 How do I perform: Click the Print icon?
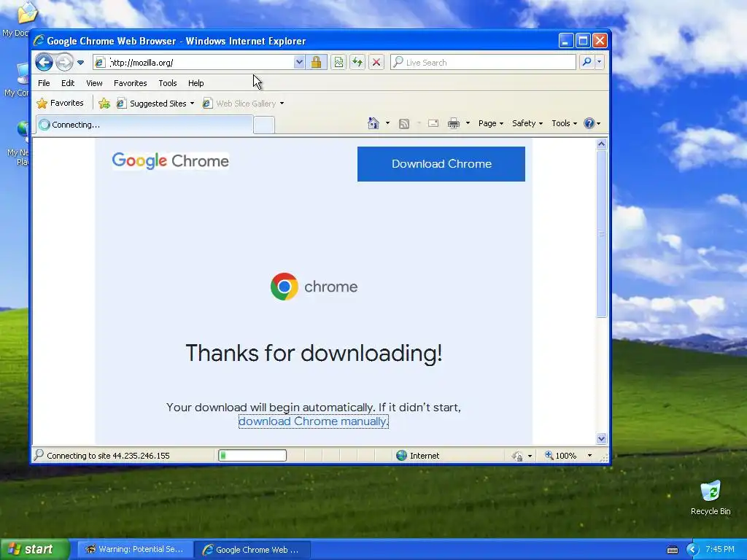pyautogui.click(x=454, y=123)
